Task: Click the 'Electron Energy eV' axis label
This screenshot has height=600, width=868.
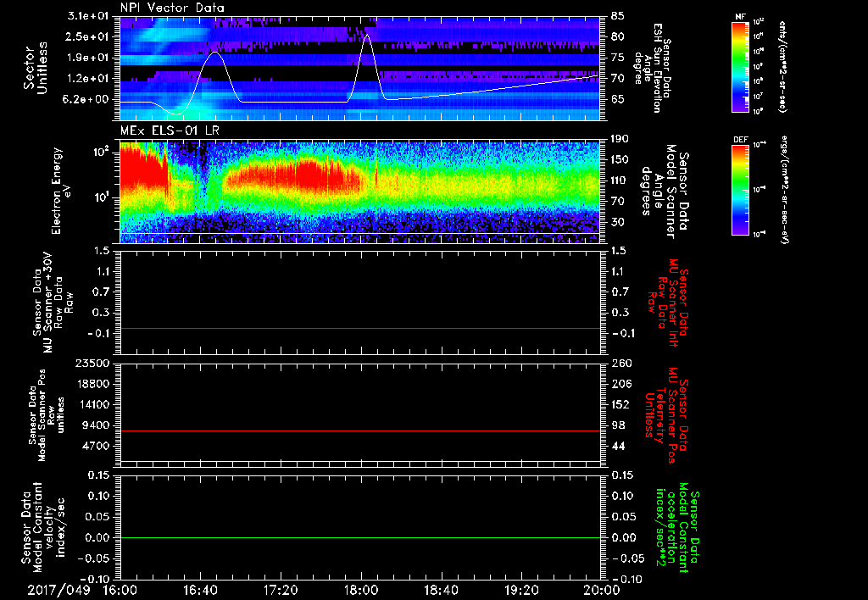Action: [63, 191]
